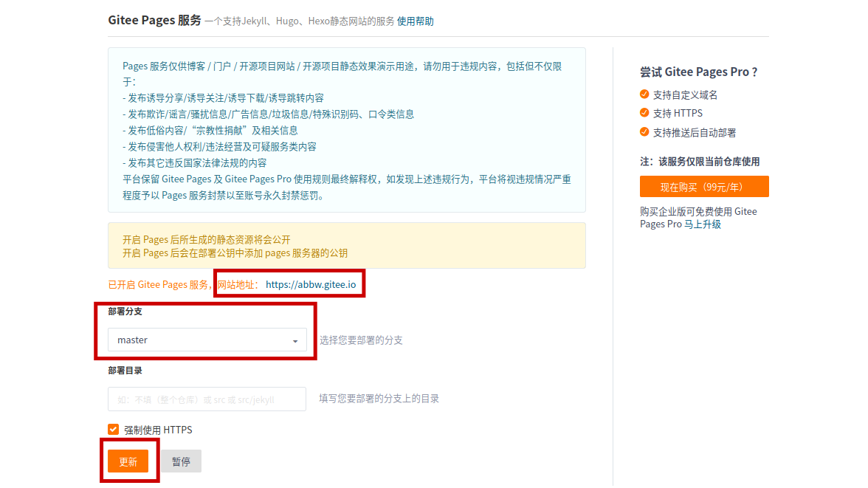Click the 支持自定义域名 feature text
The image size is (868, 488).
coord(685,95)
